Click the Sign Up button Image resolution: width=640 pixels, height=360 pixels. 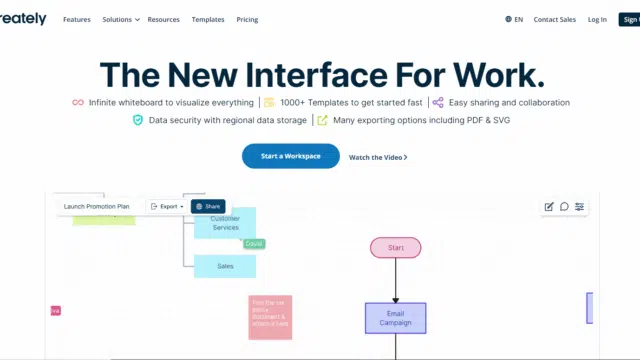(x=629, y=20)
